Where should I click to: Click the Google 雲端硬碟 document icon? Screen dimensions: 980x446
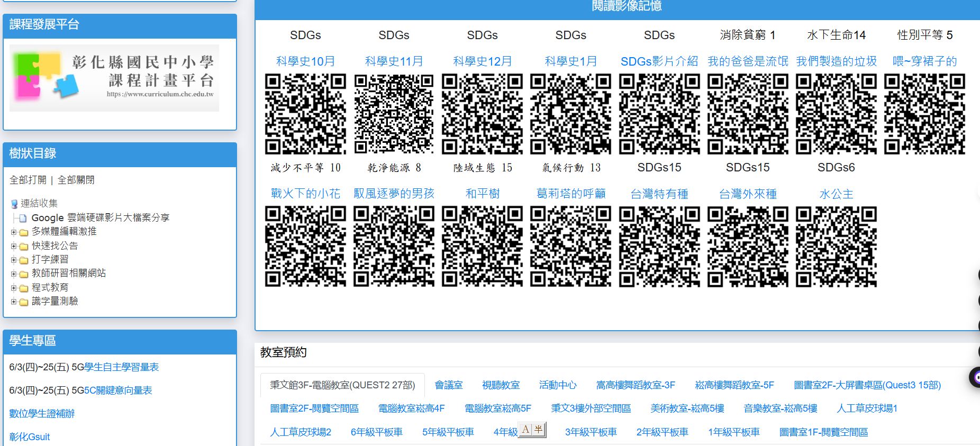click(x=23, y=218)
